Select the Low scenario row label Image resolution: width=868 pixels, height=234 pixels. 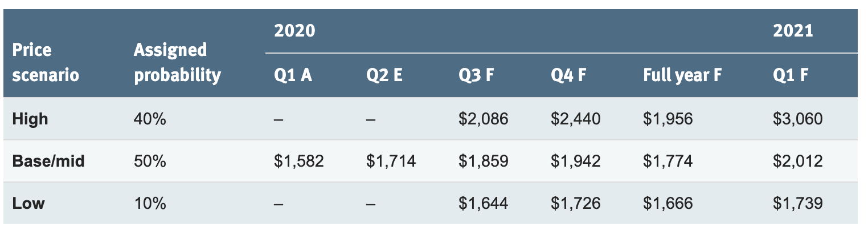[x=28, y=203]
